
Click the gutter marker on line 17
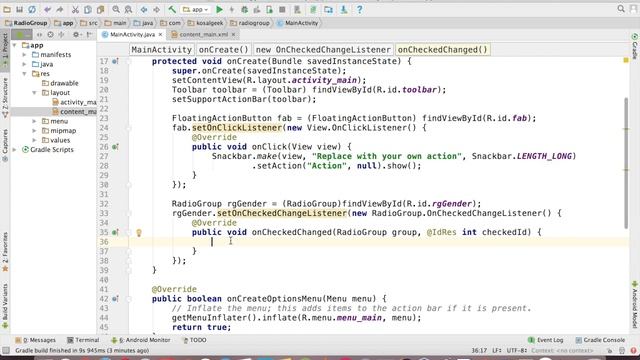coord(115,61)
